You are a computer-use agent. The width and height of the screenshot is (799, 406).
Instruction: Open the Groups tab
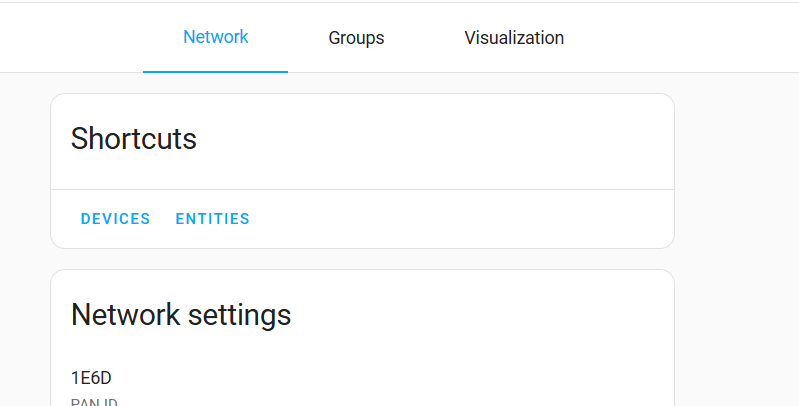356,38
